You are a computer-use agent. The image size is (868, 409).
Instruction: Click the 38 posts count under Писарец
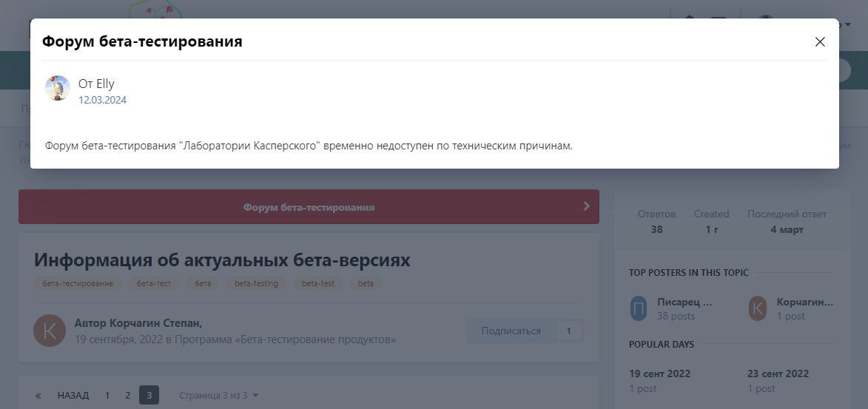[x=676, y=316]
